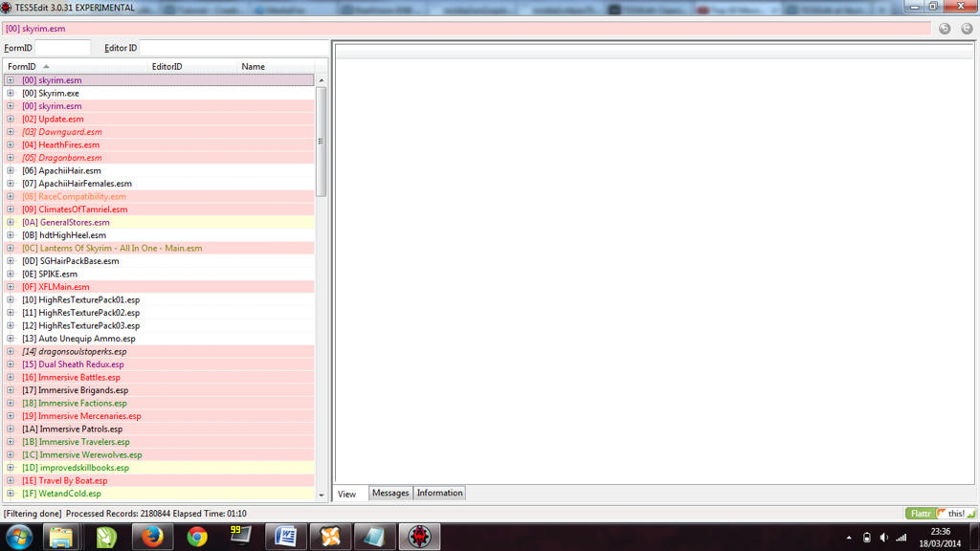Open network status in system tray
Screen dimensions: 980x551
pyautogui.click(x=902, y=538)
